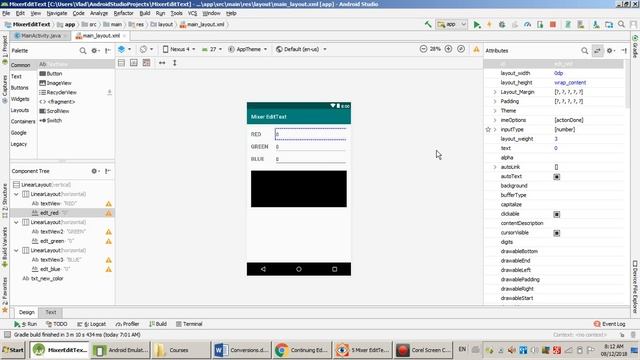Start Debug app with bug icon
640x360 pixels.
[502, 24]
